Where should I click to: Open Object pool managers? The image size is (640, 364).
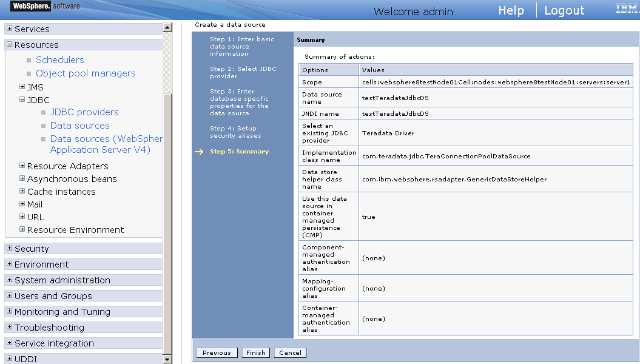86,73
